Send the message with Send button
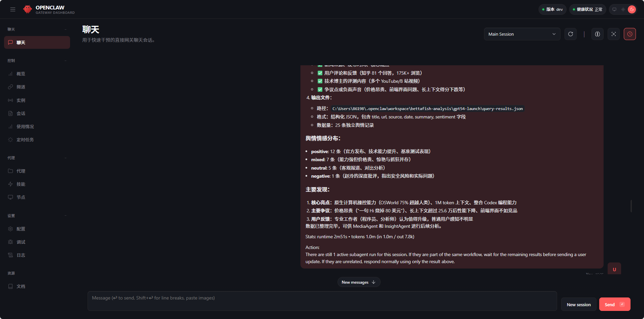 coord(615,305)
